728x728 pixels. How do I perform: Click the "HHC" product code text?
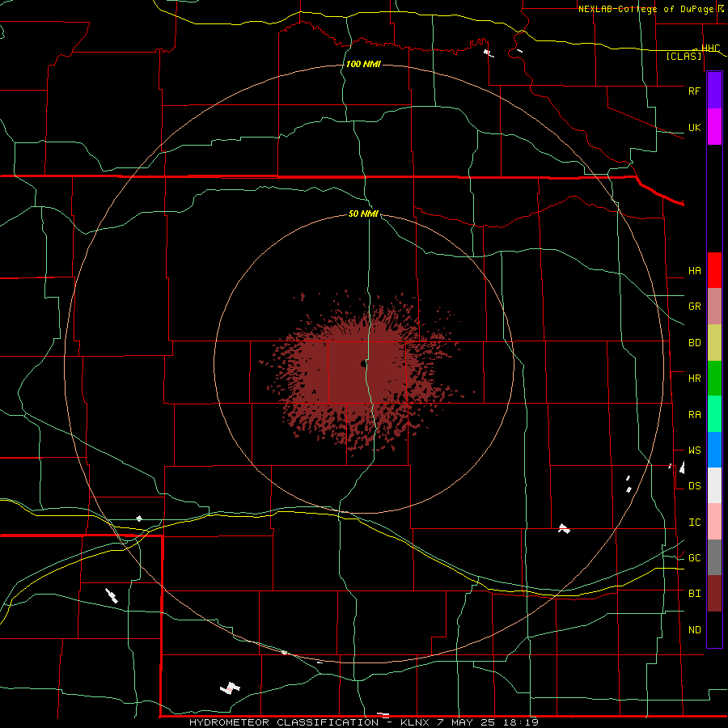click(x=710, y=49)
